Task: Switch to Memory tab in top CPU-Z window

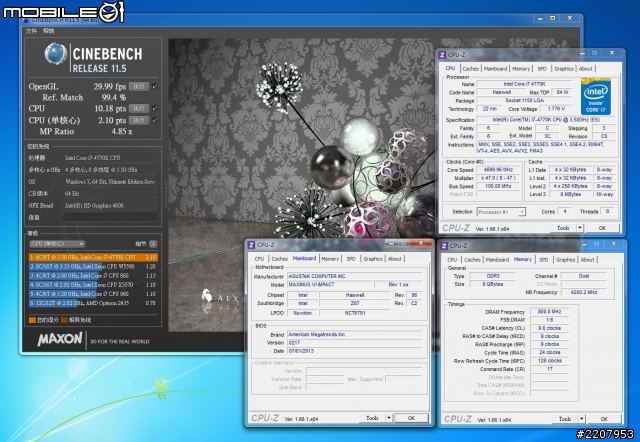Action: tap(521, 69)
